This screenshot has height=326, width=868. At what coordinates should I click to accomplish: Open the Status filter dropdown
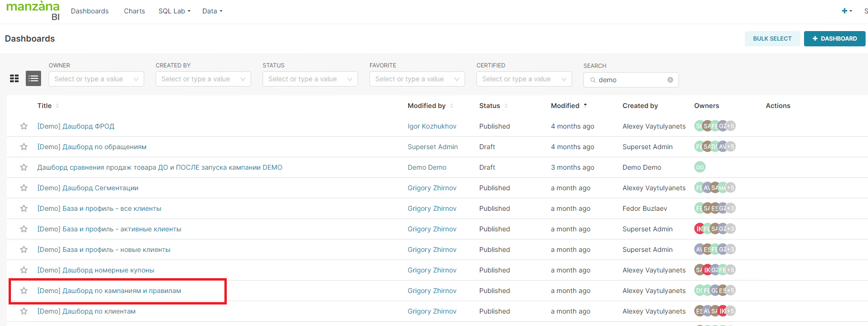pyautogui.click(x=310, y=79)
